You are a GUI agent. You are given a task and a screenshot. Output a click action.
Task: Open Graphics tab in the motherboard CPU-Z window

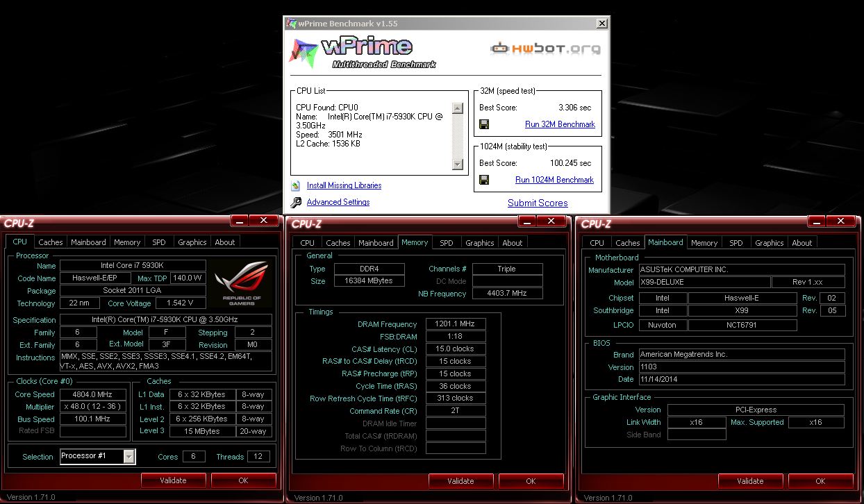click(x=769, y=243)
